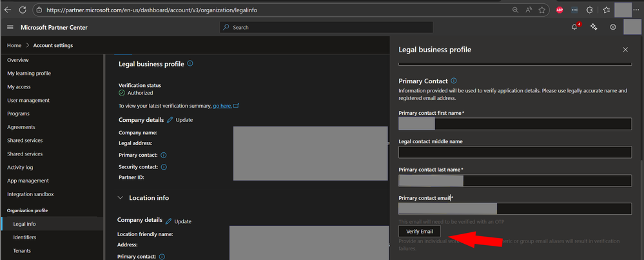The image size is (644, 260).
Task: Open the ABP adblock extension icon
Action: [x=560, y=10]
